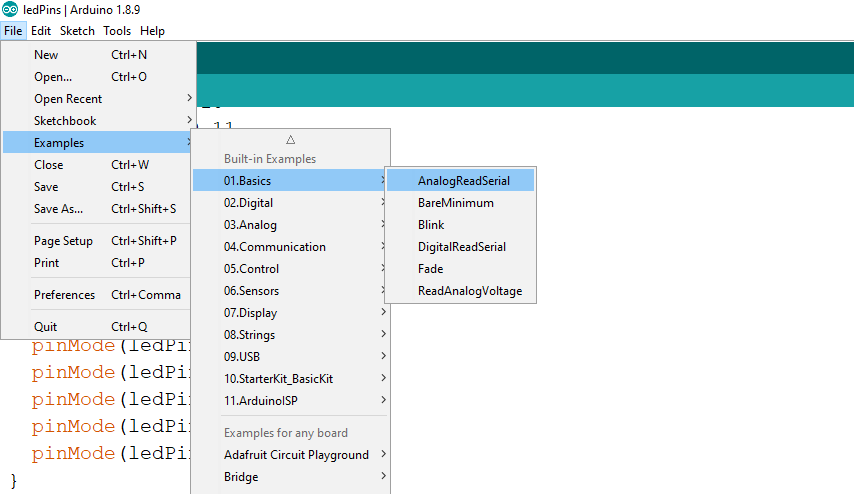Choose Save As... in the File menu
The width and height of the screenshot is (854, 494).
pyautogui.click(x=99, y=209)
